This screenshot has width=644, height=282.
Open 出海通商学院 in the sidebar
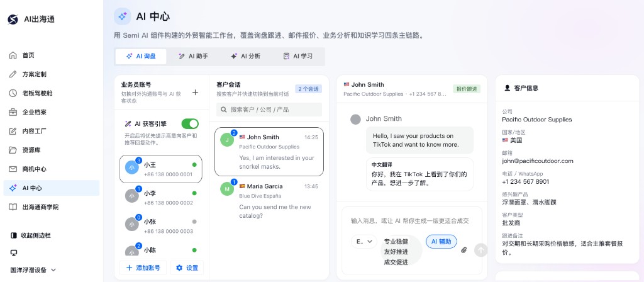[52, 206]
